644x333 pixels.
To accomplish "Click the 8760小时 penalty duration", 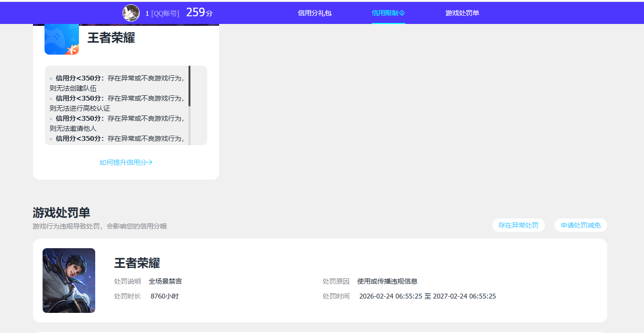I will pyautogui.click(x=165, y=296).
